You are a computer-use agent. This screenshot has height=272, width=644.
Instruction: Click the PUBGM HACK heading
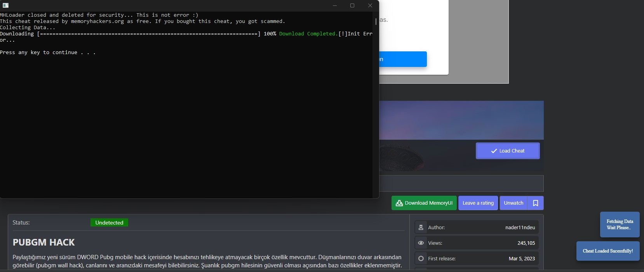pos(44,242)
